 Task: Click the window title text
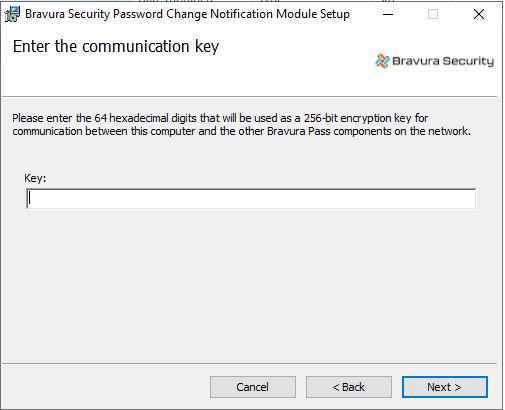[x=187, y=14]
